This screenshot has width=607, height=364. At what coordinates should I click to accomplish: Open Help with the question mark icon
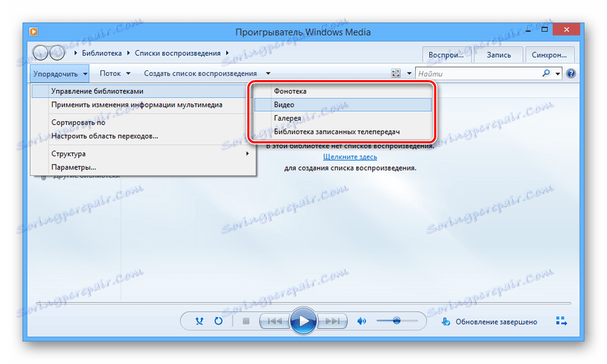point(571,74)
